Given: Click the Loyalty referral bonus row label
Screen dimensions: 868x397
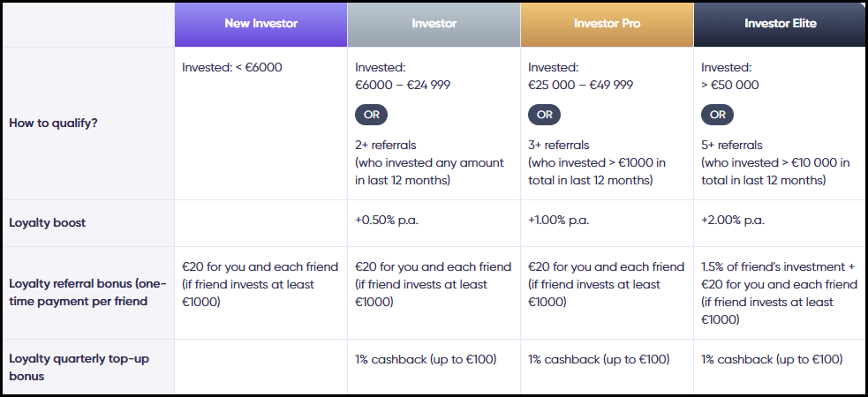Looking at the screenshot, I should [87, 293].
